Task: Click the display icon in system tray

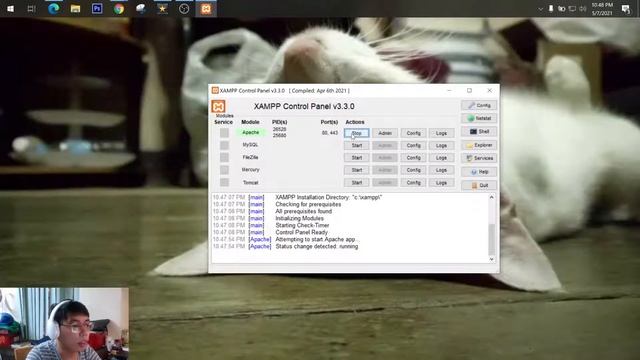Action: point(572,9)
